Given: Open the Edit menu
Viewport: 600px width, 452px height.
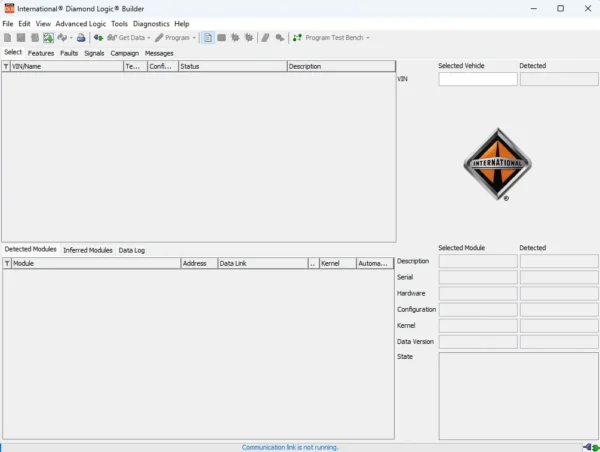Looking at the screenshot, I should coord(24,24).
